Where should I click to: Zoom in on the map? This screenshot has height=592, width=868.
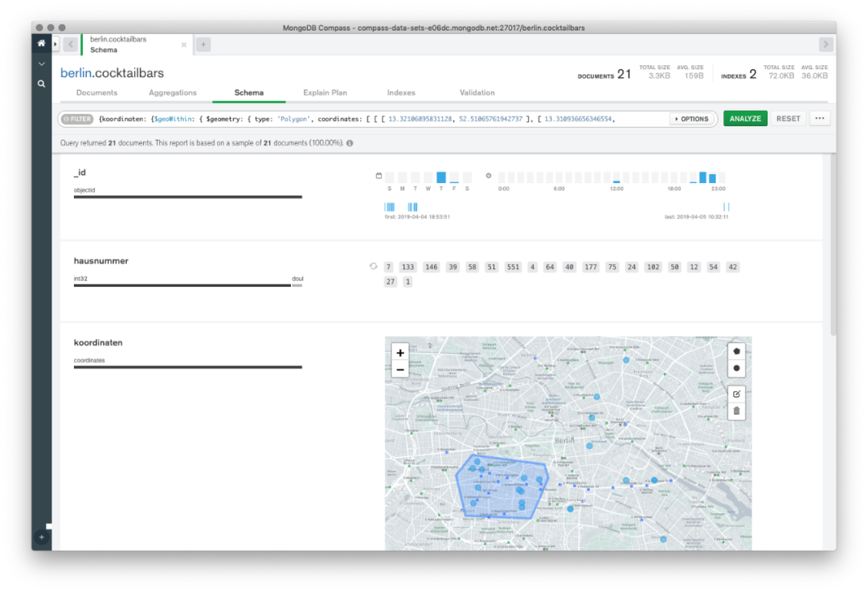[x=400, y=353]
